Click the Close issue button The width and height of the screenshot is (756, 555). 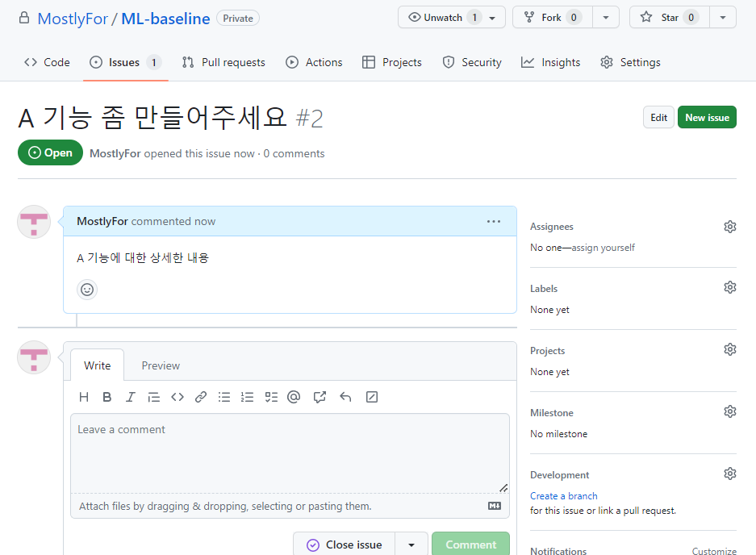[345, 545]
